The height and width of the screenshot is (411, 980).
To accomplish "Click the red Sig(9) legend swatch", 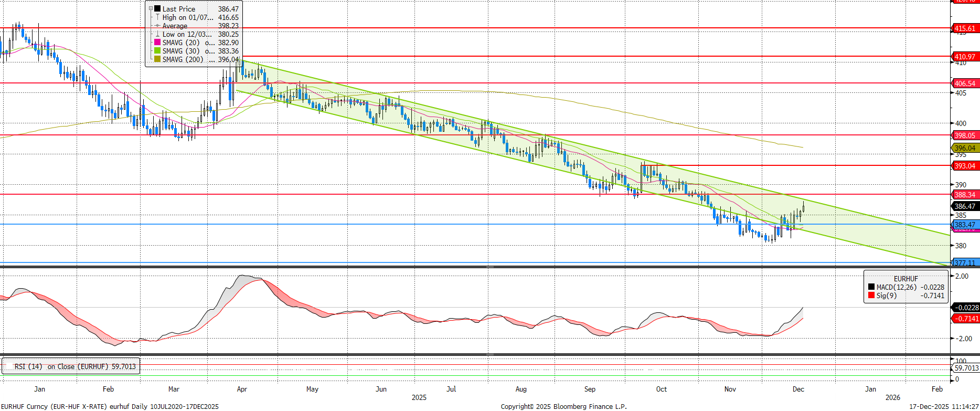I will [871, 296].
